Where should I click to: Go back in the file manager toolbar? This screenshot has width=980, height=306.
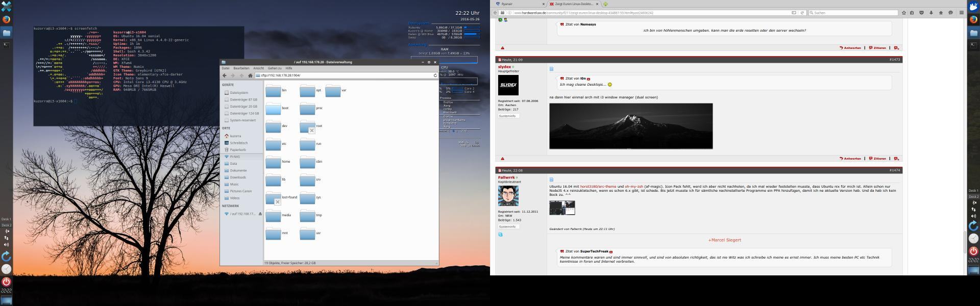tap(224, 75)
